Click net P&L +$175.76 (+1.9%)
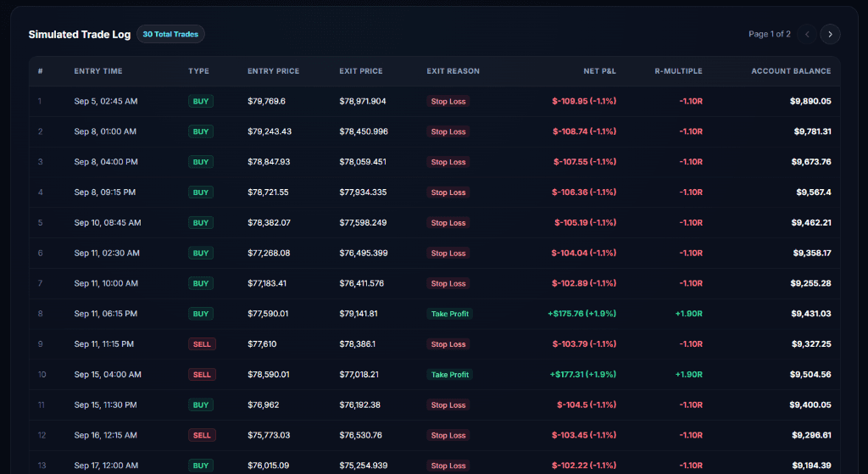Screen dimensions: 868x474 581,314
